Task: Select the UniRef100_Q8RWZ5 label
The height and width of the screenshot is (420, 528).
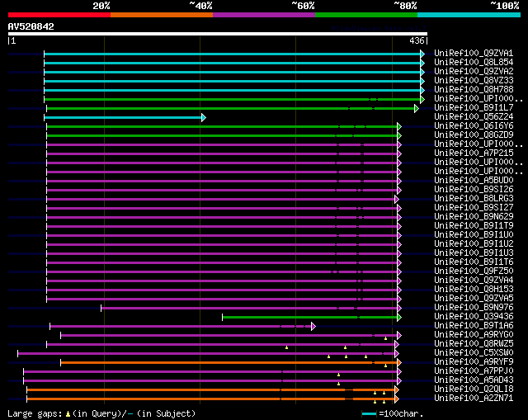Action: tap(474, 344)
